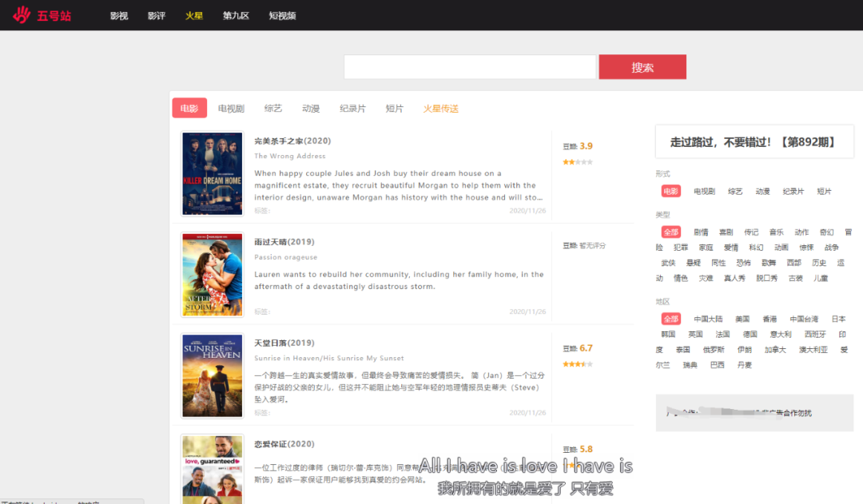Switch to the 电视剧 tab
863x504 pixels.
[231, 109]
